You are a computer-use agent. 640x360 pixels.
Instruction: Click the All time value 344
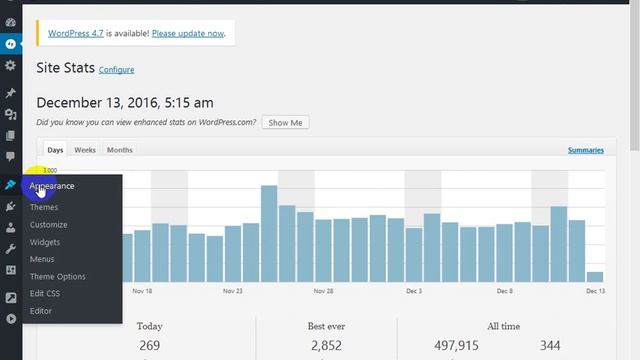click(x=550, y=346)
